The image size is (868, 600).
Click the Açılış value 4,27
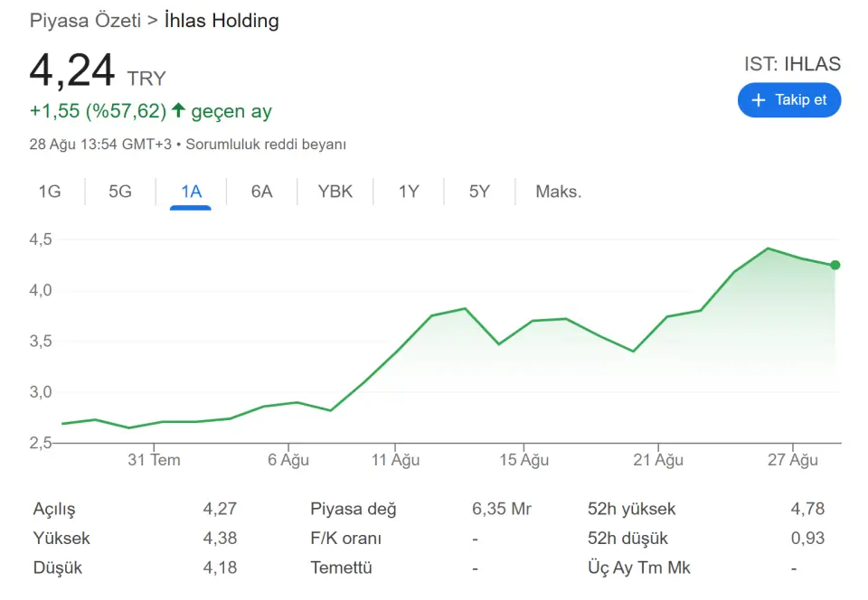pos(220,509)
